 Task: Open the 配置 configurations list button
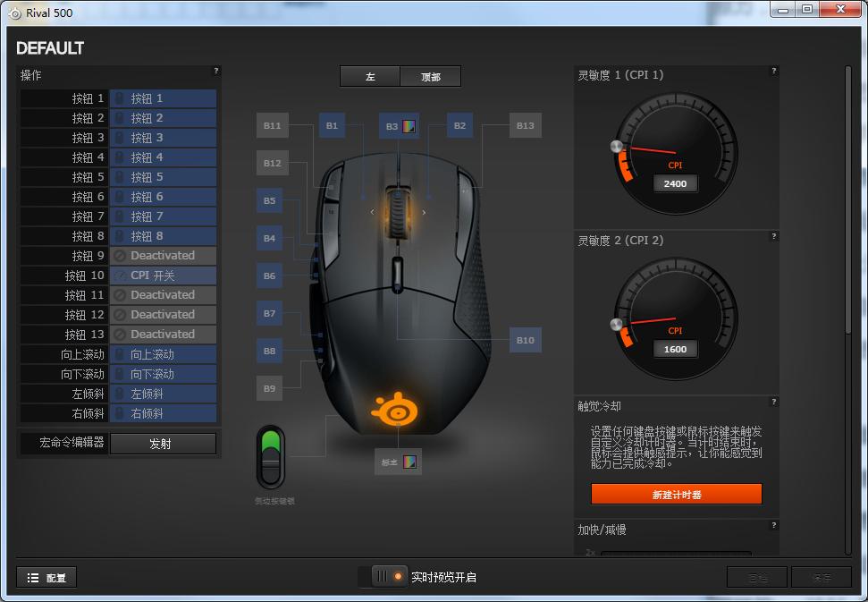pyautogui.click(x=46, y=578)
